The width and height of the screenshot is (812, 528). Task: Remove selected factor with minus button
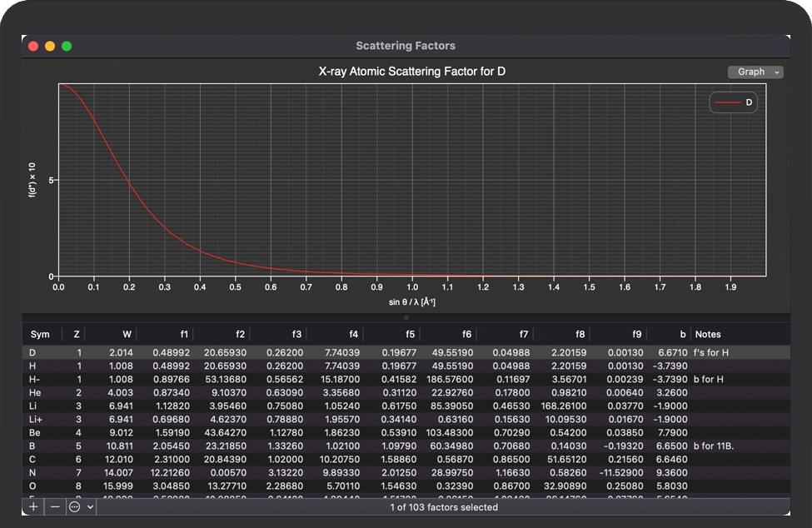click(x=55, y=506)
